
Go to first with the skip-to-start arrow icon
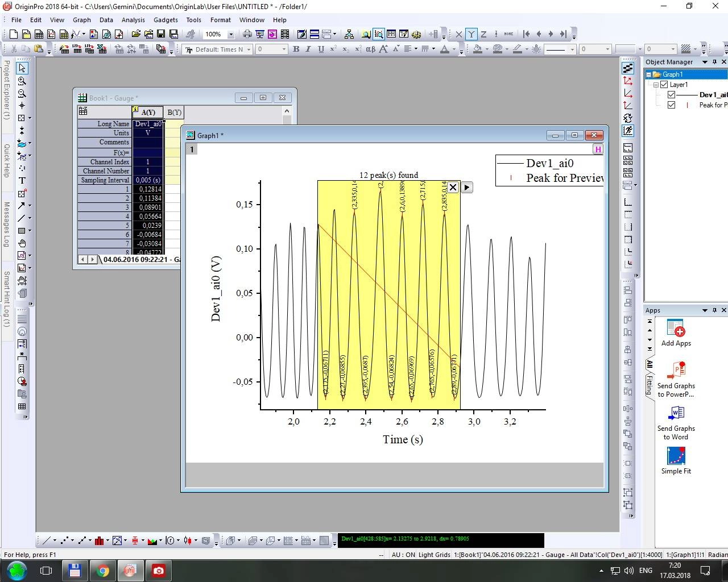tap(527, 34)
